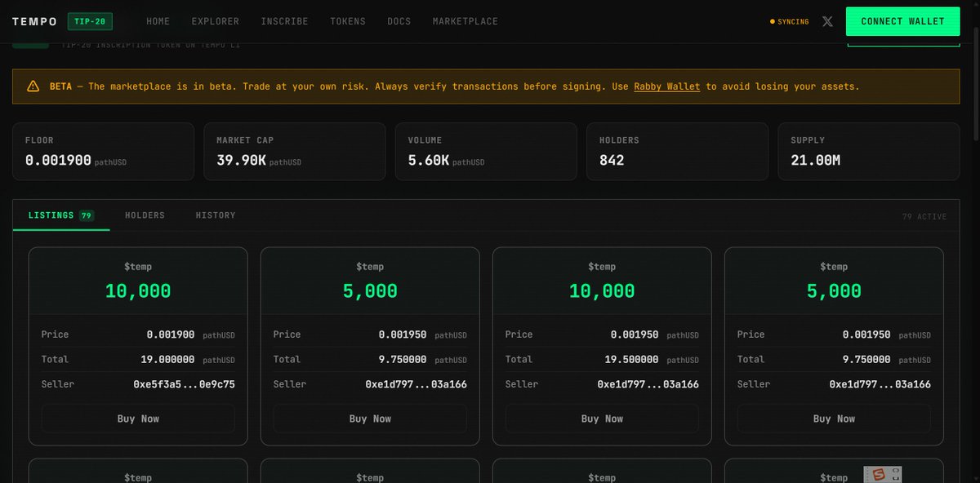Screen dimensions: 980x483
Task: Buy Now from seller 0xe5f3a5...0e9c75
Action: tap(138, 419)
